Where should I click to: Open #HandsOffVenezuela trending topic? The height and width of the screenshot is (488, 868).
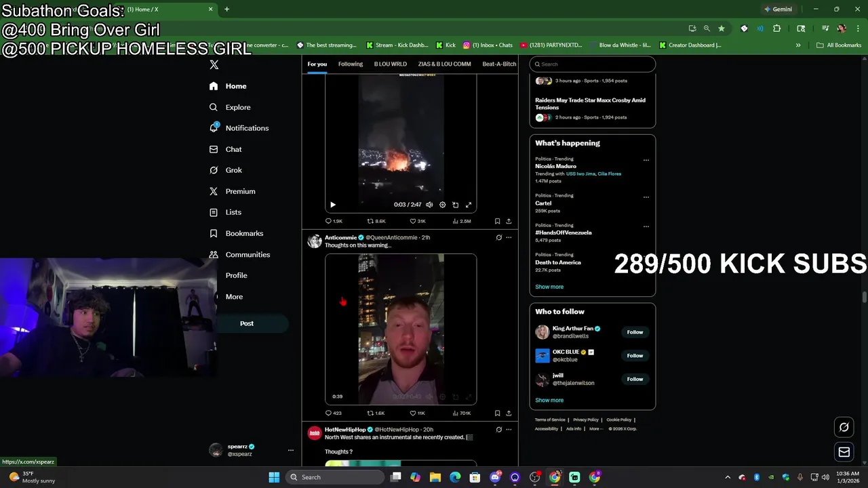tap(564, 232)
